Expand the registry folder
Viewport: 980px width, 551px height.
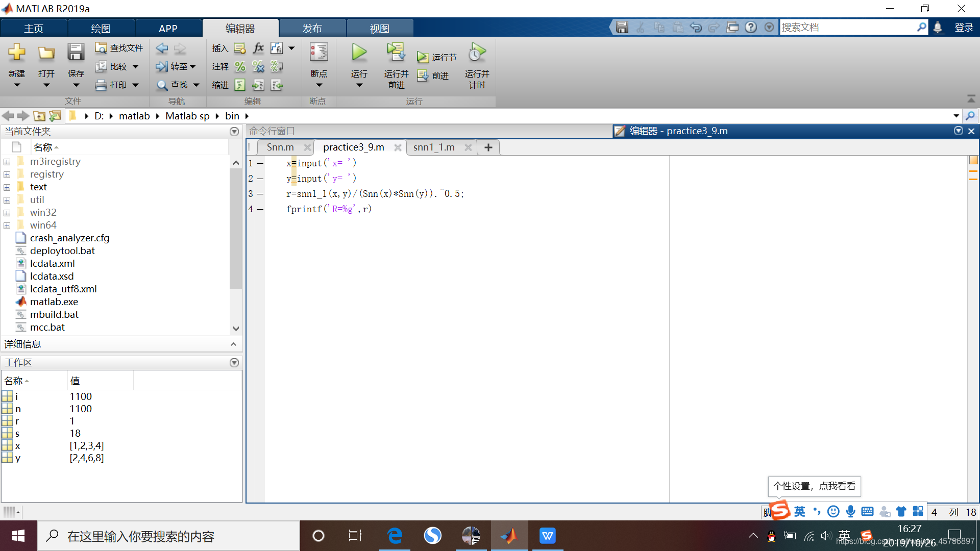coord(7,174)
